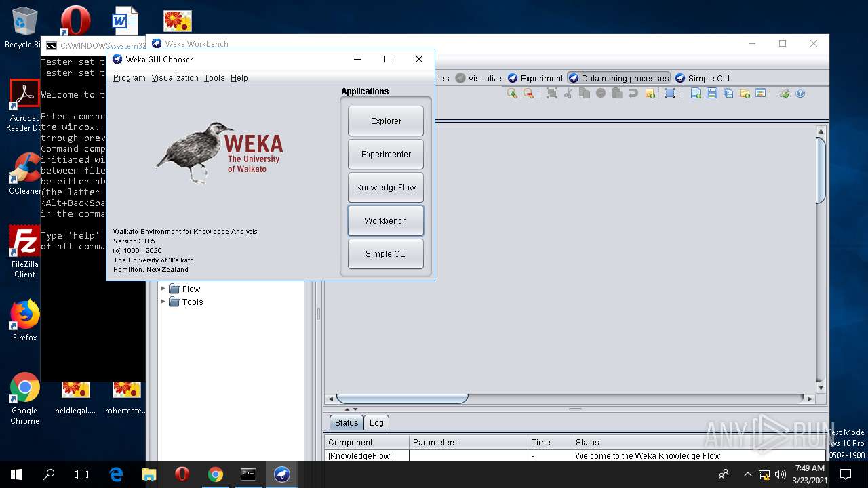Image resolution: width=868 pixels, height=488 pixels.
Task: Open the Visualization menu
Action: 175,78
